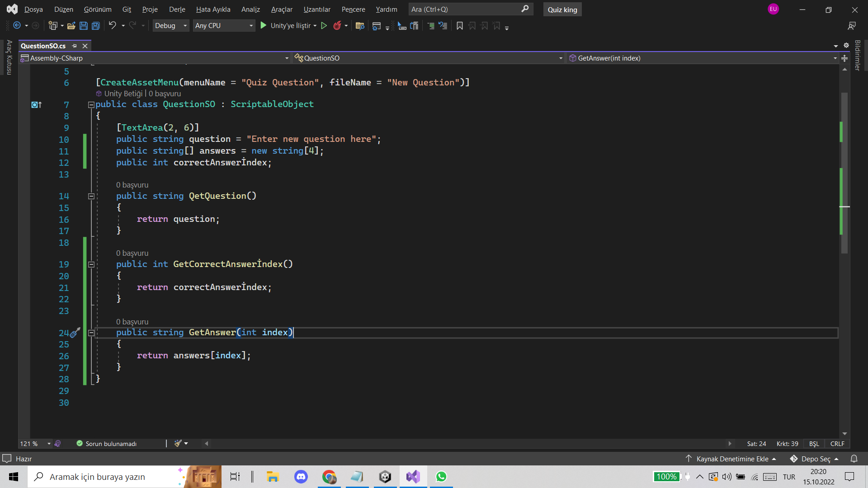Expand the 121 % zoom level dropdown
Image resolution: width=868 pixels, height=488 pixels.
[x=49, y=444]
